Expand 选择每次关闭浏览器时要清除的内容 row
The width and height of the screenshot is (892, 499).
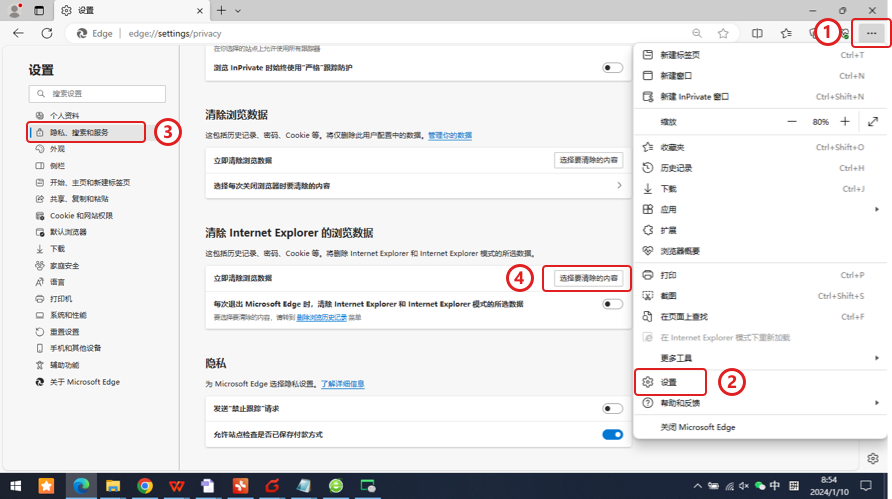(x=418, y=185)
